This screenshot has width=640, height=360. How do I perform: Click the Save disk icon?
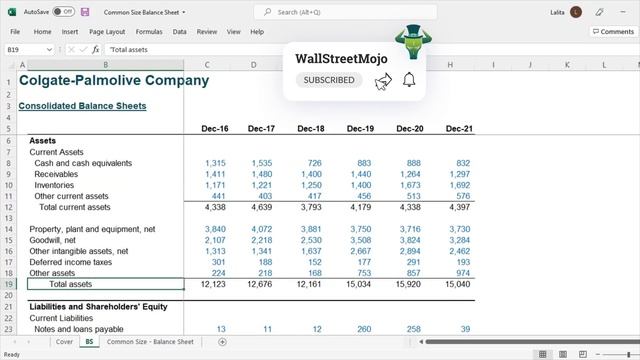[85, 12]
